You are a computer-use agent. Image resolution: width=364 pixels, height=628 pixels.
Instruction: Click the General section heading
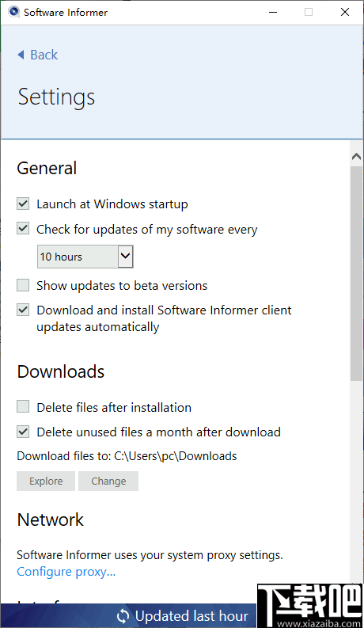[x=47, y=168]
